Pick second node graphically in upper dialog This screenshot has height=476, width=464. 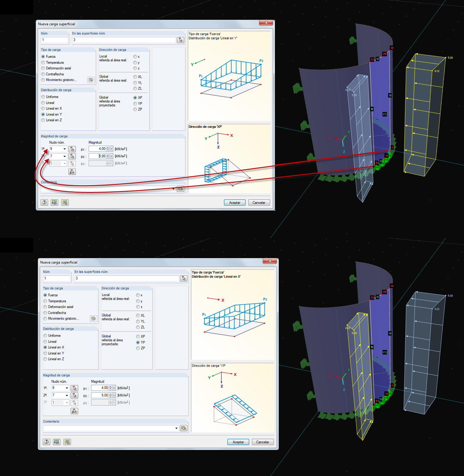72,156
